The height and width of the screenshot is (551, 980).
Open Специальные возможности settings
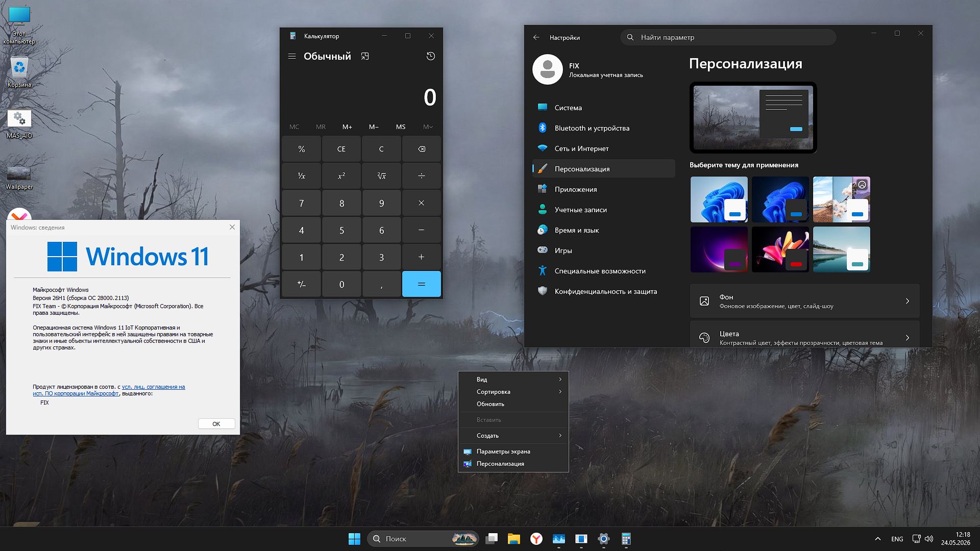(603, 271)
